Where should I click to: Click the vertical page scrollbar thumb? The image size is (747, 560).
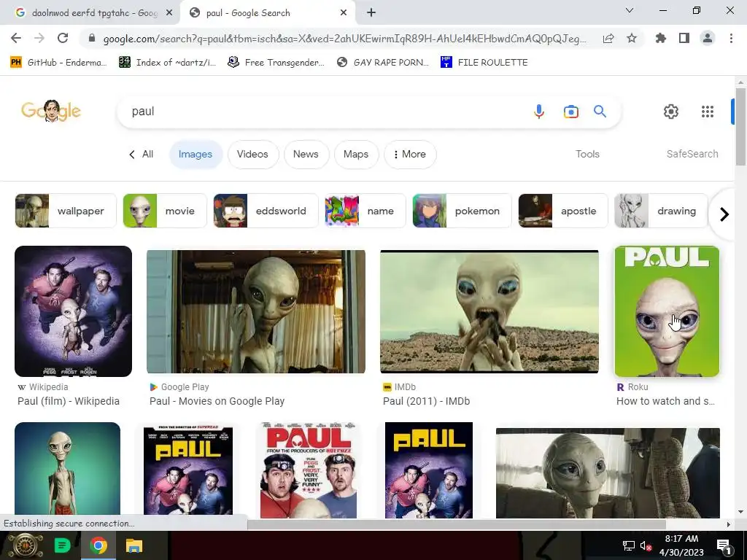[740, 127]
